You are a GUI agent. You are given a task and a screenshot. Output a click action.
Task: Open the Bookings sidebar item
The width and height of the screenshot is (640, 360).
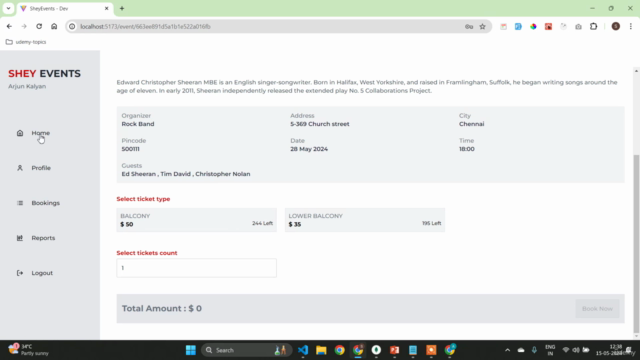(x=46, y=203)
